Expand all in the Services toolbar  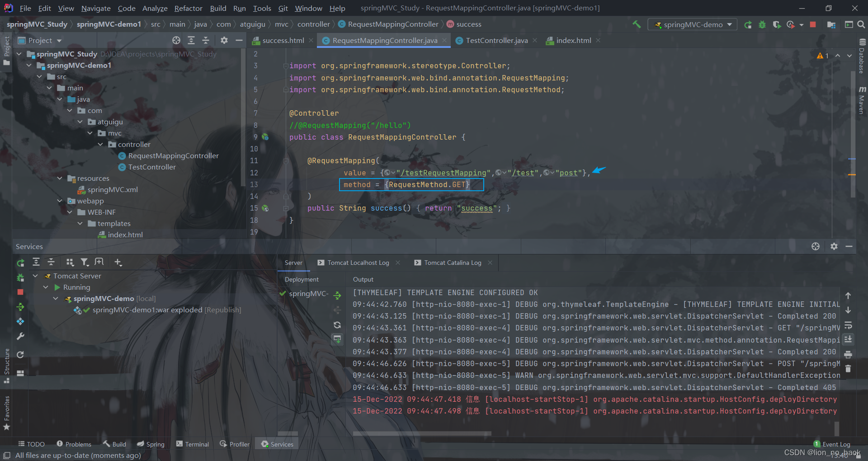click(36, 262)
